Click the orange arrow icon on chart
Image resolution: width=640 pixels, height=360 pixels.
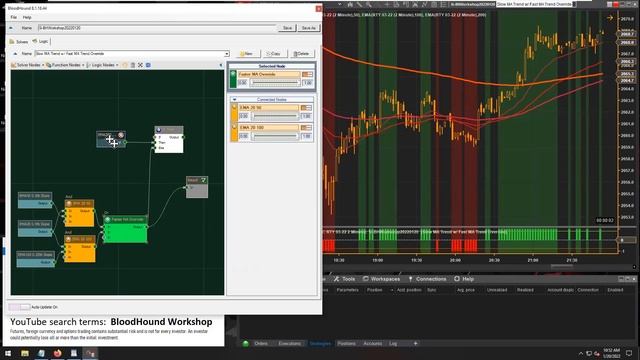tap(610, 18)
